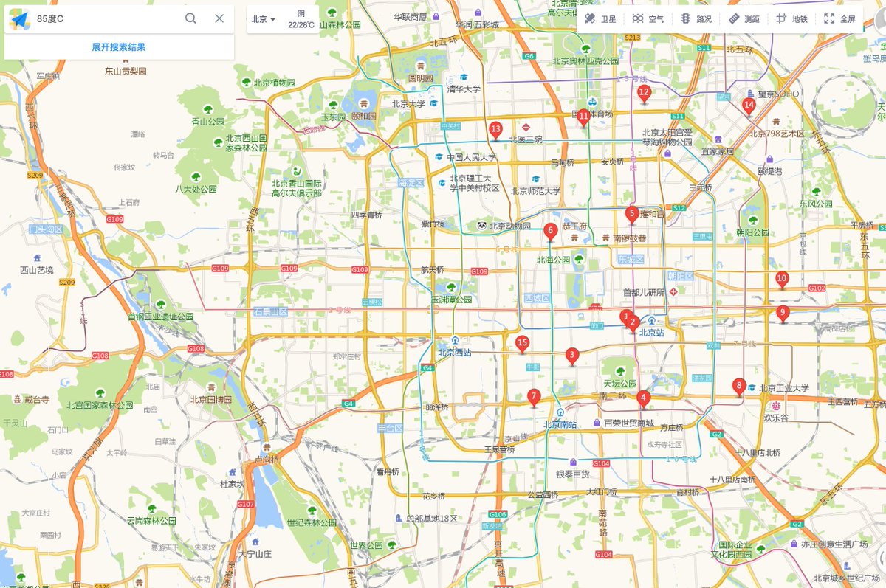Click the weather 阴 22/28℃ indicator
Viewport: 886px width, 588px height.
(301, 19)
